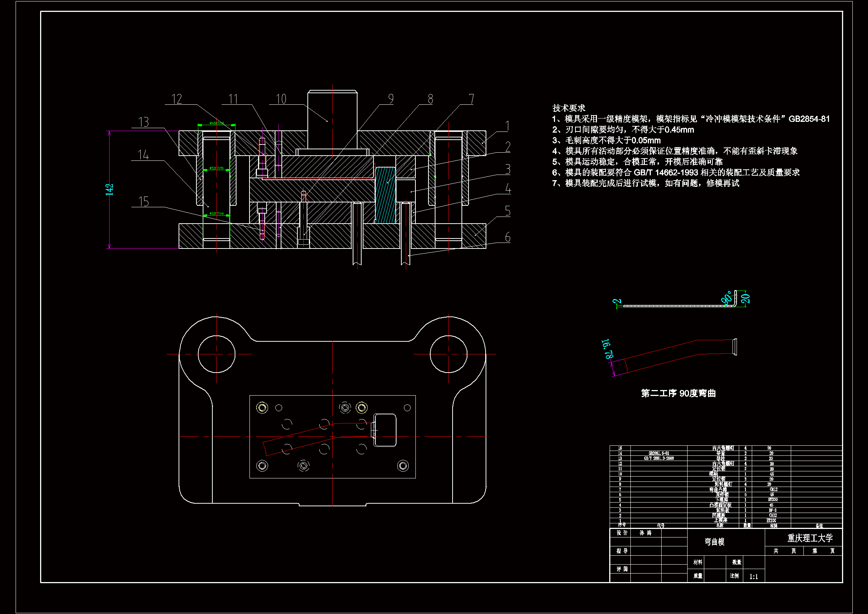868x614 pixels.
Task: Select the rounded rectangle punch outline in plan view
Action: (385, 430)
